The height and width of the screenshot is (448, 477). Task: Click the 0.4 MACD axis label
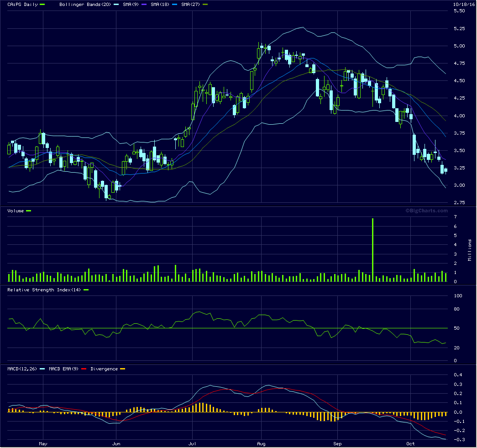458,374
